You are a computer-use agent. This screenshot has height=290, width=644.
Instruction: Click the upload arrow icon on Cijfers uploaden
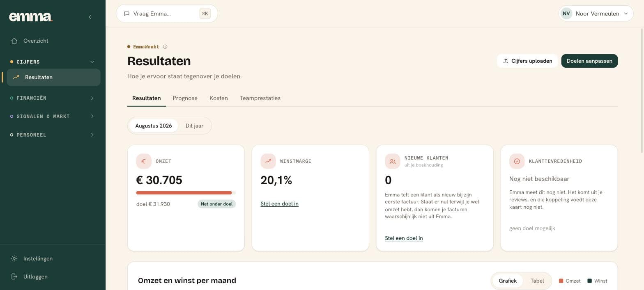coord(506,61)
